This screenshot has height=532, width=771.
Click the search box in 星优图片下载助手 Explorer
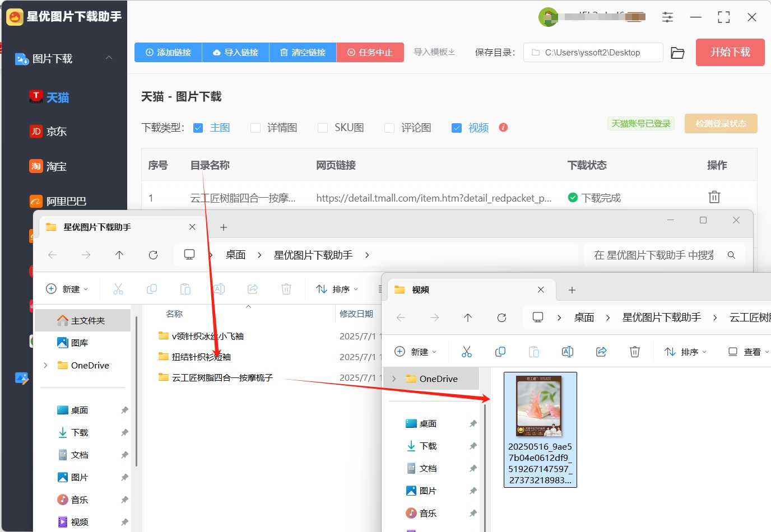click(664, 255)
